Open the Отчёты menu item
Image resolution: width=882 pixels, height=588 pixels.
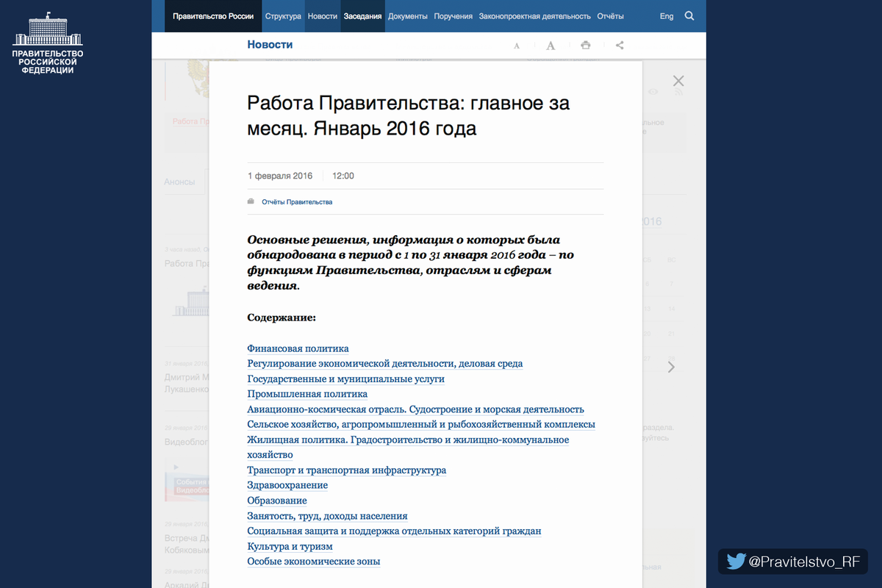(611, 16)
